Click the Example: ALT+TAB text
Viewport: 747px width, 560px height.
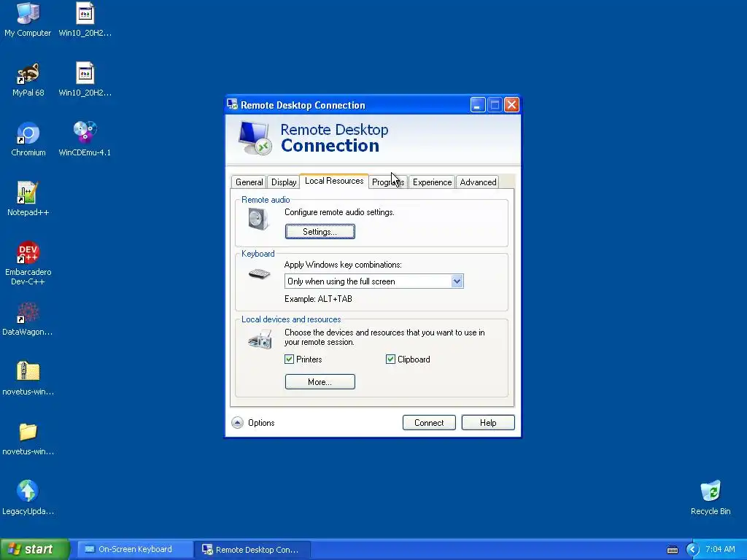[x=318, y=299]
